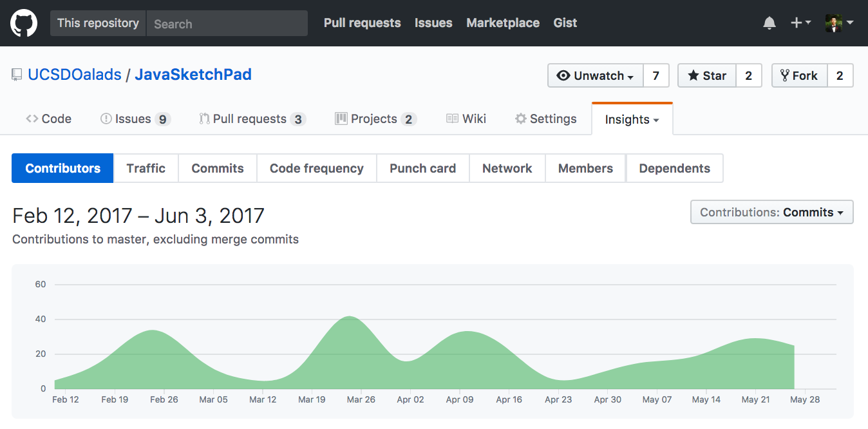View the 7 watchers count
Image resolution: width=868 pixels, height=429 pixels.
click(656, 75)
